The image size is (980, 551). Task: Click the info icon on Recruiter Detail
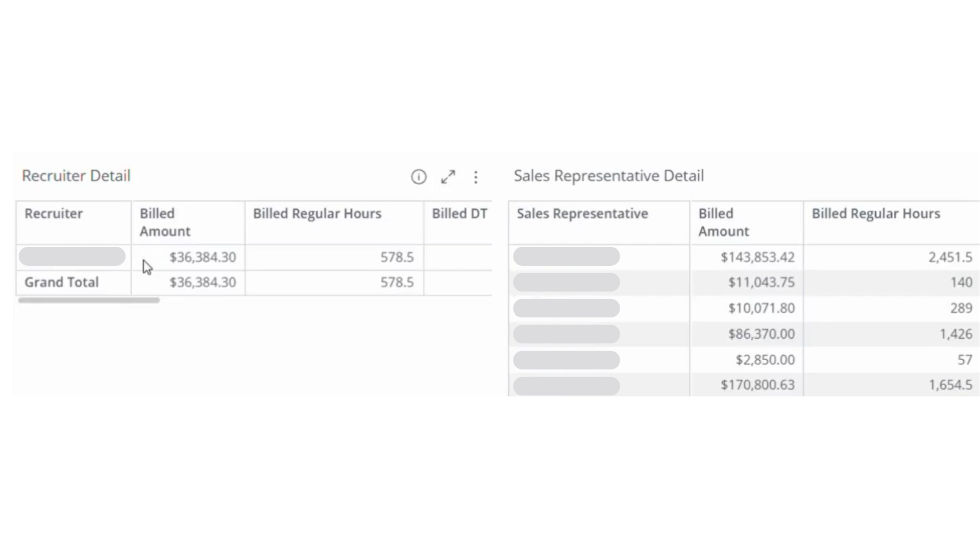pos(419,177)
